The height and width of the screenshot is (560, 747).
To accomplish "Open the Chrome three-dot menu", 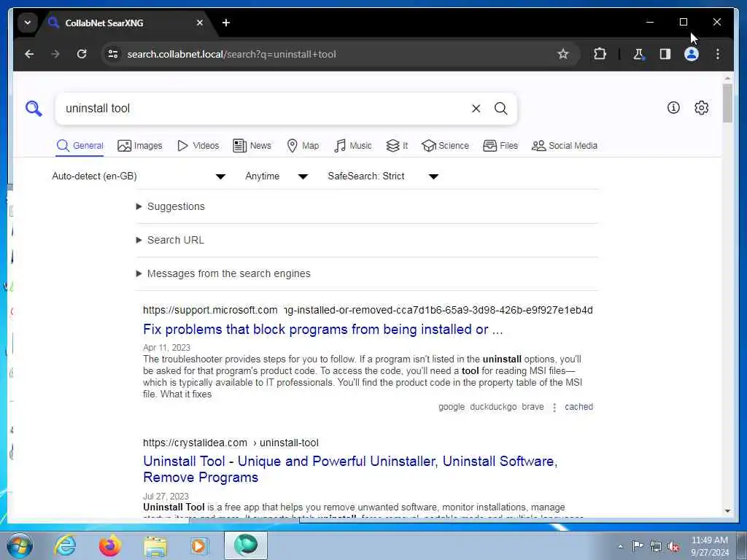I will tap(718, 54).
